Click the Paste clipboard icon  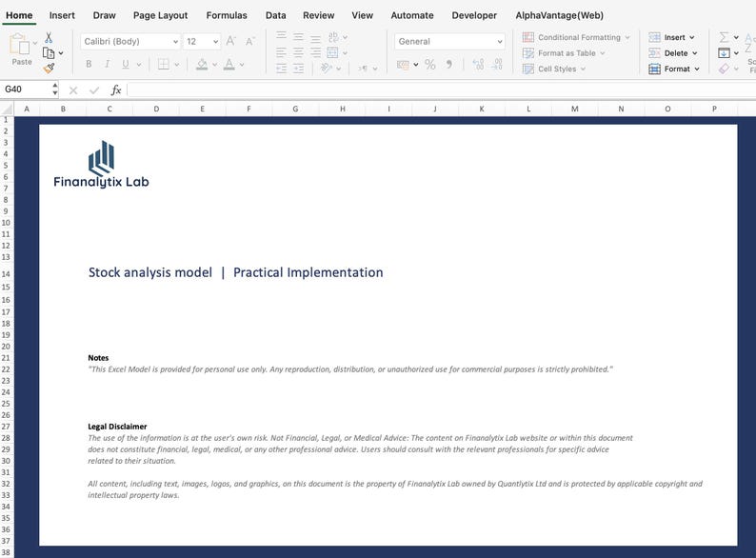(20, 44)
